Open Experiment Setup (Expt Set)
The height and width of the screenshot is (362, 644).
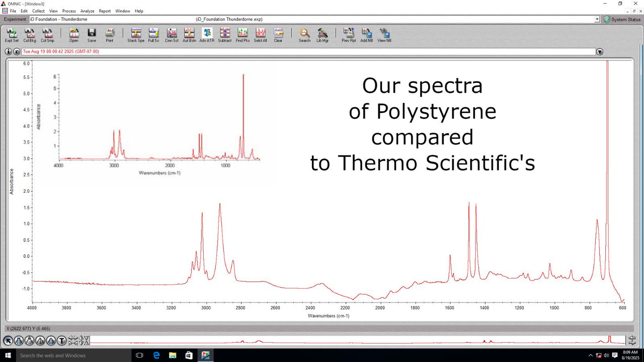coord(12,35)
